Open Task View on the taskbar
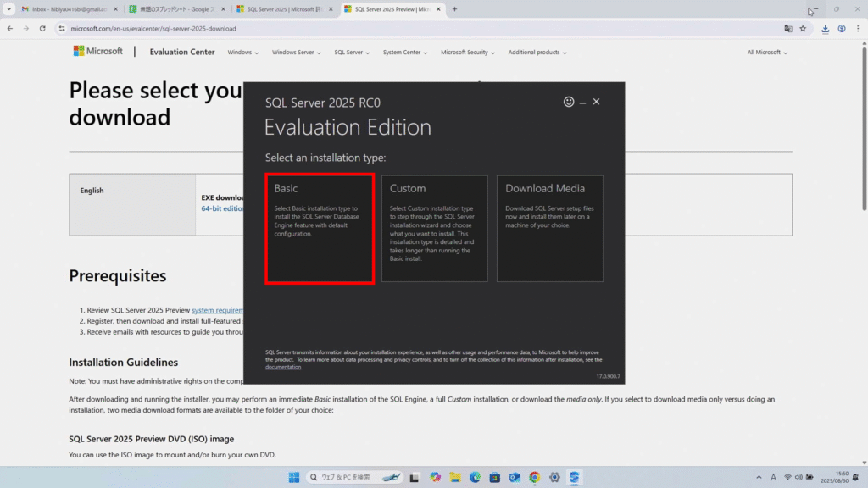The height and width of the screenshot is (488, 868). tap(414, 478)
